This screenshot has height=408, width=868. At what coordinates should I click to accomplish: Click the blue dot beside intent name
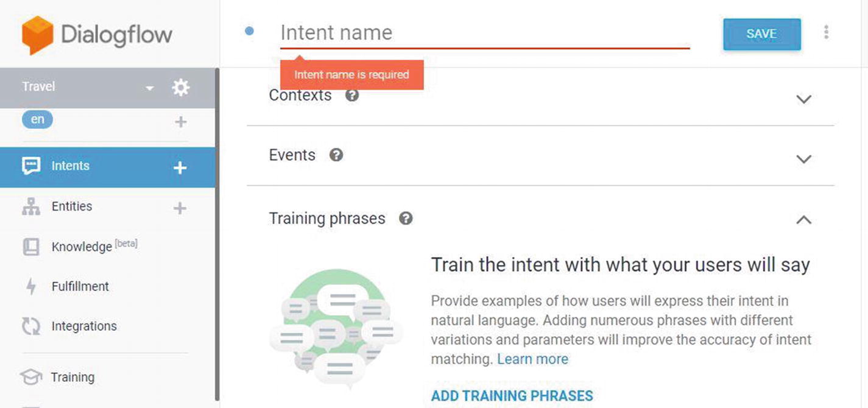click(249, 31)
